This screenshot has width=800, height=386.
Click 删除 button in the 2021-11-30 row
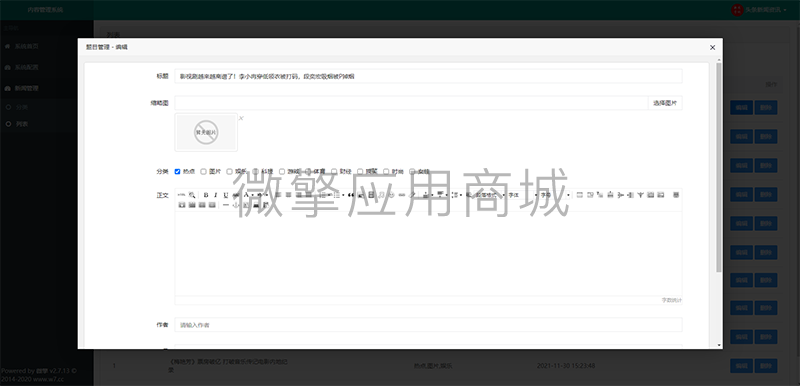(x=766, y=366)
